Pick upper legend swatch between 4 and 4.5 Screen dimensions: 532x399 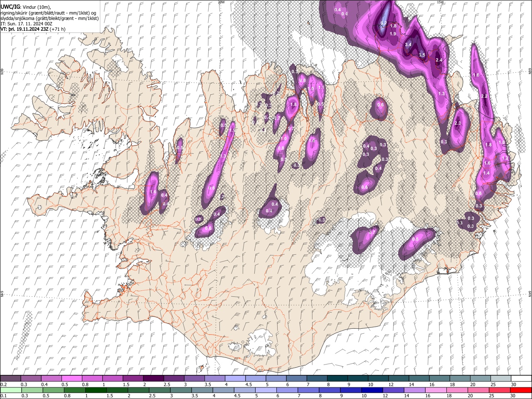(x=234, y=378)
